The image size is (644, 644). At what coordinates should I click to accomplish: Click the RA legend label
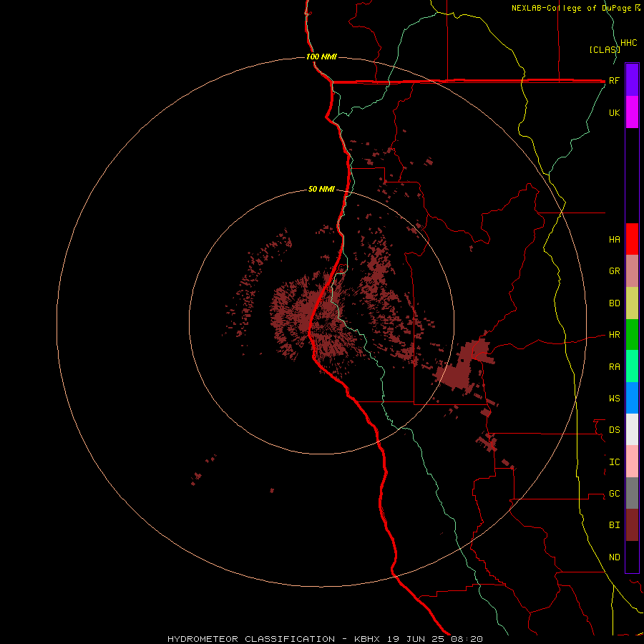[x=614, y=366]
